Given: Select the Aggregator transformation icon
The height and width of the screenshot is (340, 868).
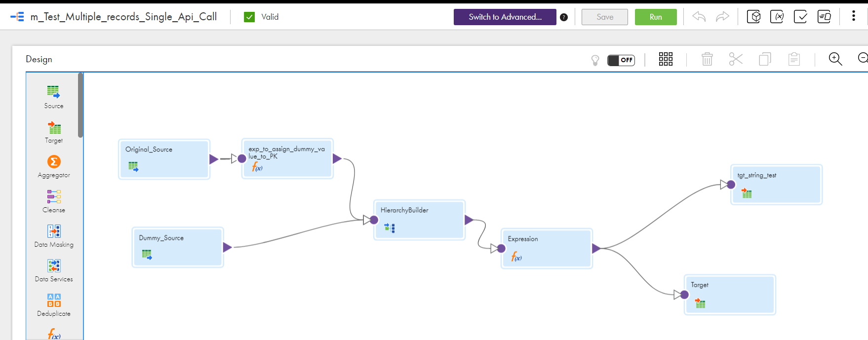Looking at the screenshot, I should point(54,162).
